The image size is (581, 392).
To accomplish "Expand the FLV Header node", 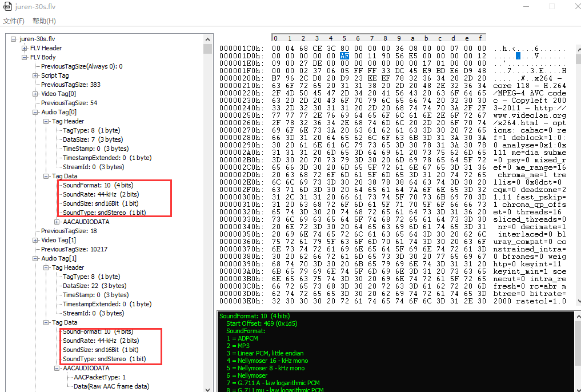I will (x=24, y=48).
